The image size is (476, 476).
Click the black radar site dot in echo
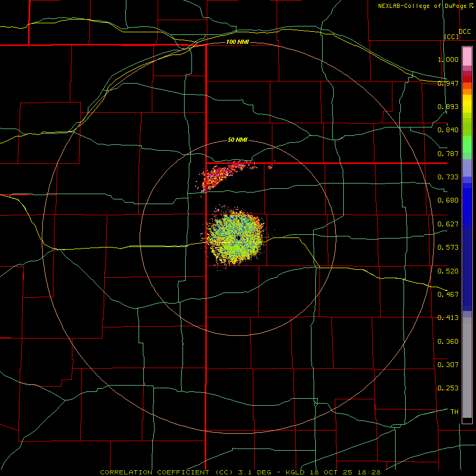click(x=239, y=238)
